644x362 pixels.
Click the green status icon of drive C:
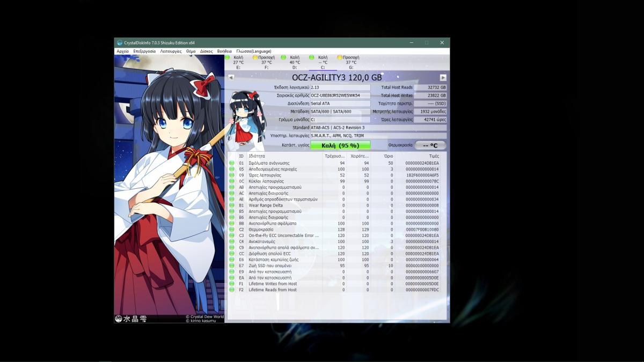pos(311,57)
